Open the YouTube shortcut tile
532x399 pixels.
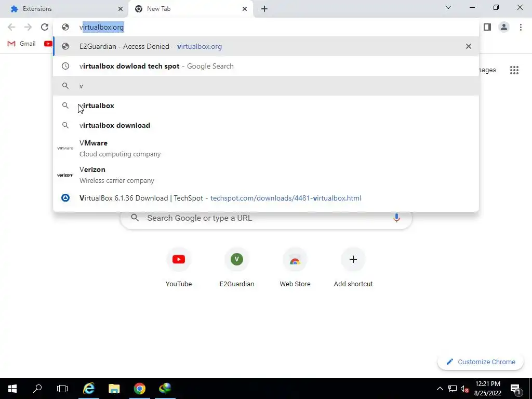tap(179, 268)
